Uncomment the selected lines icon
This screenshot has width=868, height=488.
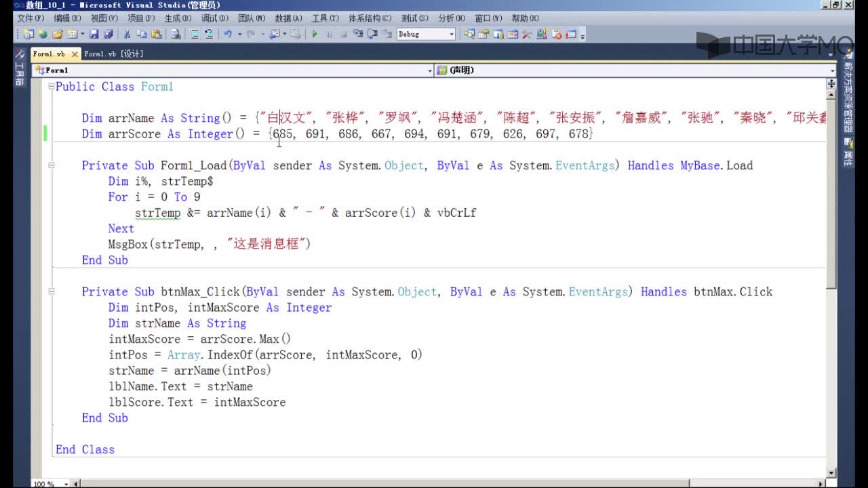(209, 34)
